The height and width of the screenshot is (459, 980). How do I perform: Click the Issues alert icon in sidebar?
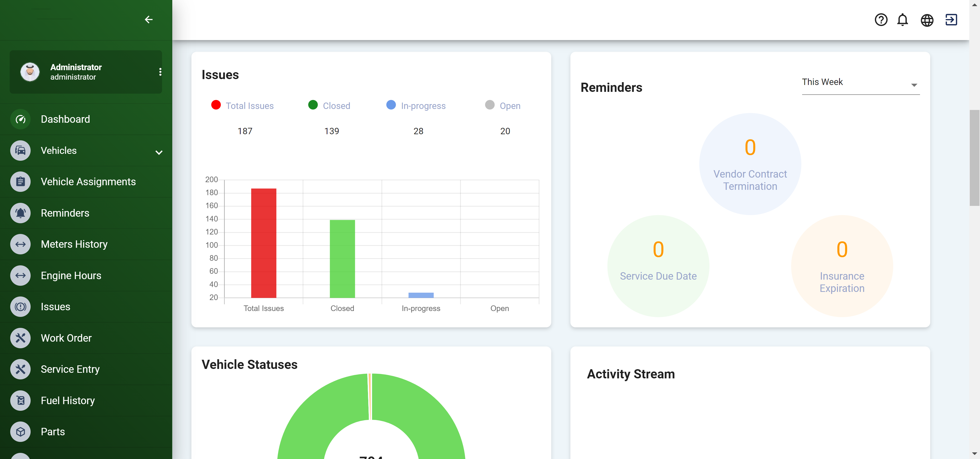pos(20,307)
